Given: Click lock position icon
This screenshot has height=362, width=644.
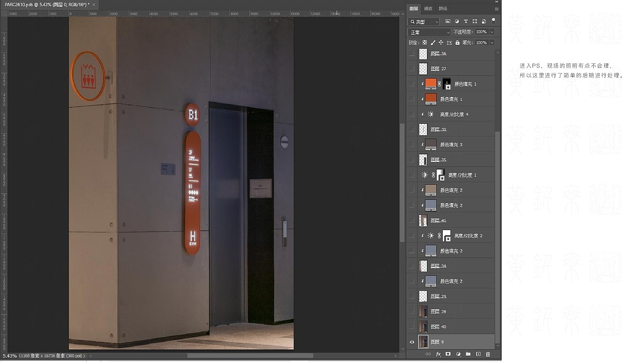Looking at the screenshot, I should click(x=441, y=43).
